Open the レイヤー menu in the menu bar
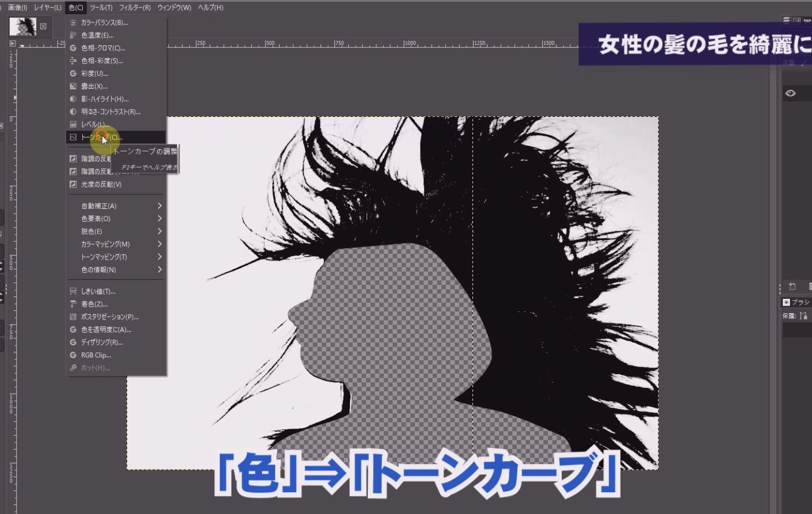 (x=47, y=7)
